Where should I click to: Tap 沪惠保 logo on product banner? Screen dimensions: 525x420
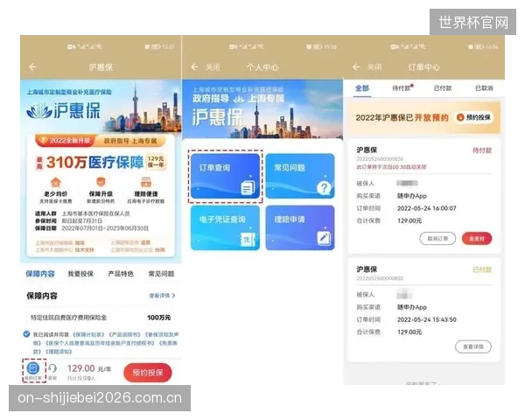point(63,110)
